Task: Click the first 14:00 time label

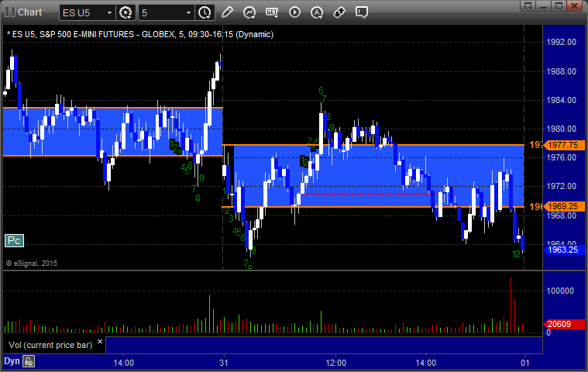Action: [124, 363]
